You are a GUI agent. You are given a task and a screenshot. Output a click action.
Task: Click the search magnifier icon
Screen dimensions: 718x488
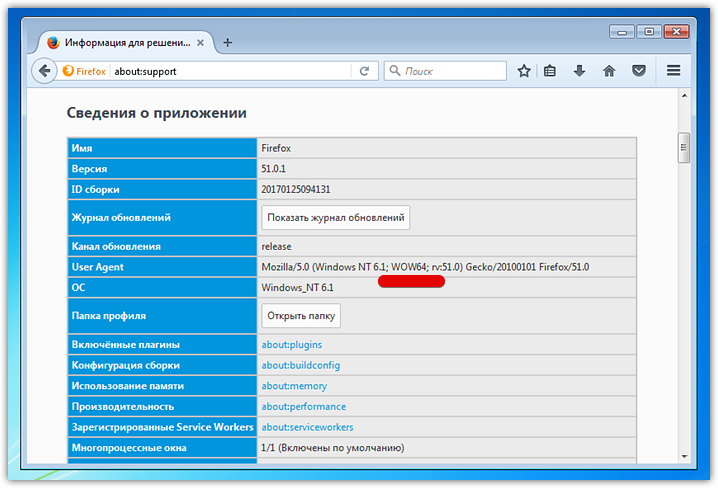pyautogui.click(x=394, y=70)
